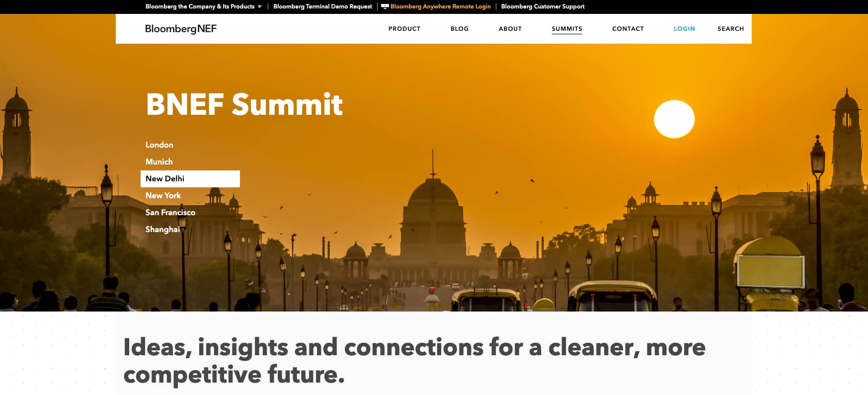Go to Bloomberg Customer Support
Screen dimensions: 868x395
543,6
